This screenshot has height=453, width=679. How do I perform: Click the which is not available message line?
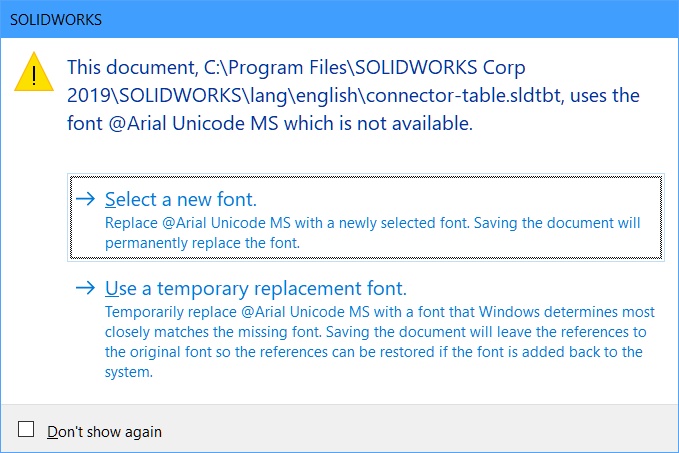pos(270,124)
